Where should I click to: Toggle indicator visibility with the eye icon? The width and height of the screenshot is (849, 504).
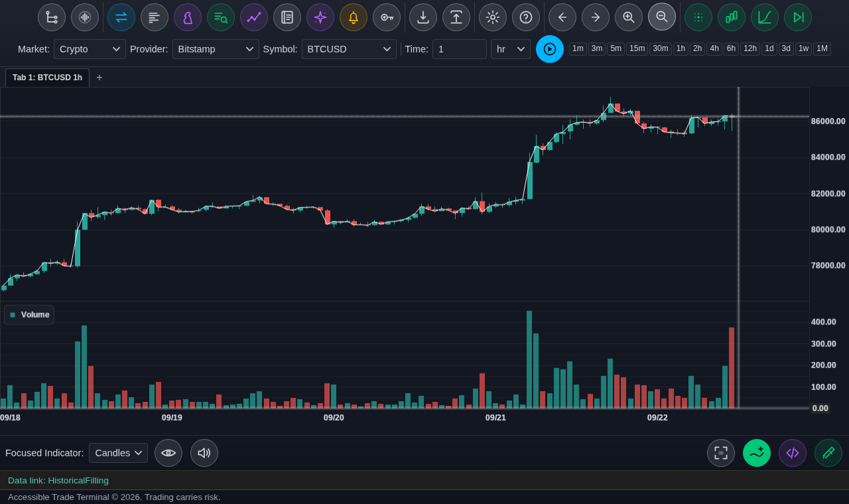(x=168, y=453)
